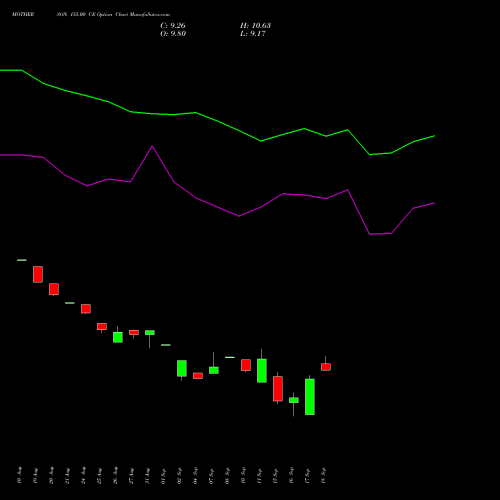Select the 21 Aug date label
The height and width of the screenshot is (500, 500).
67,476
